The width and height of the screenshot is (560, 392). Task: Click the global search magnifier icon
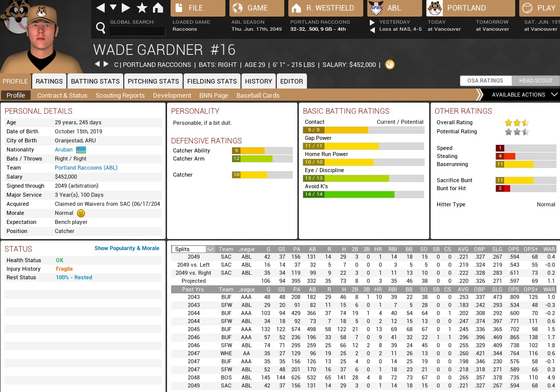[x=101, y=27]
